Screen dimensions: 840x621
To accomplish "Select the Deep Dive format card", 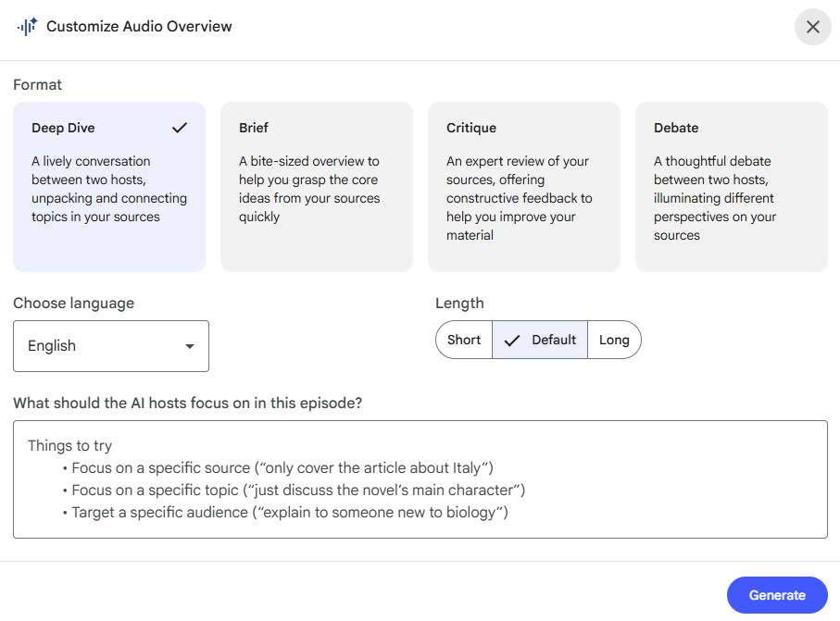I will tap(109, 187).
